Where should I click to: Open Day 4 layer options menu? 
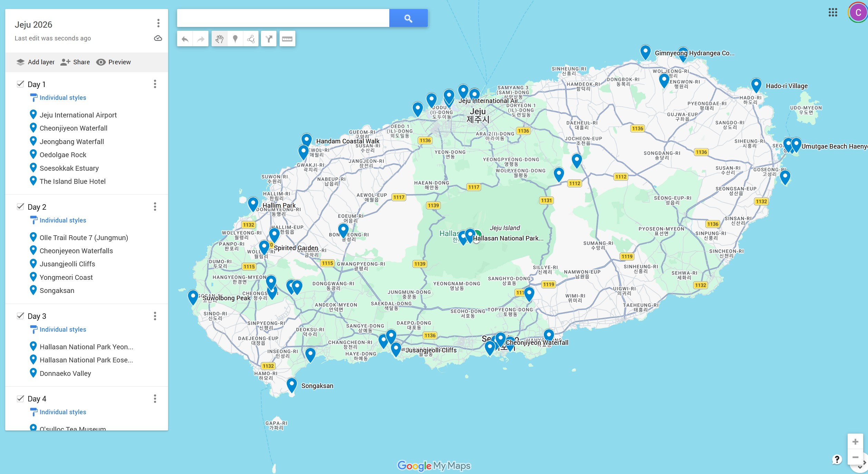coord(155,399)
